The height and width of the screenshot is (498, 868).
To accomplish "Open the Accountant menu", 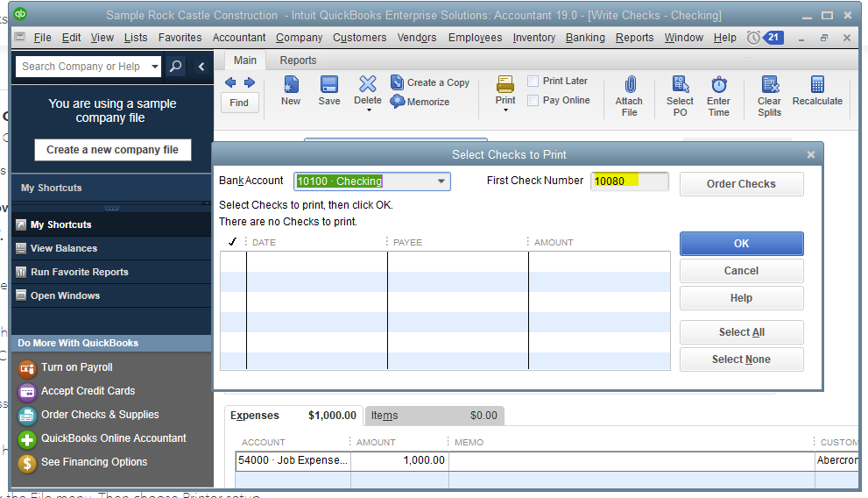I will click(x=239, y=38).
